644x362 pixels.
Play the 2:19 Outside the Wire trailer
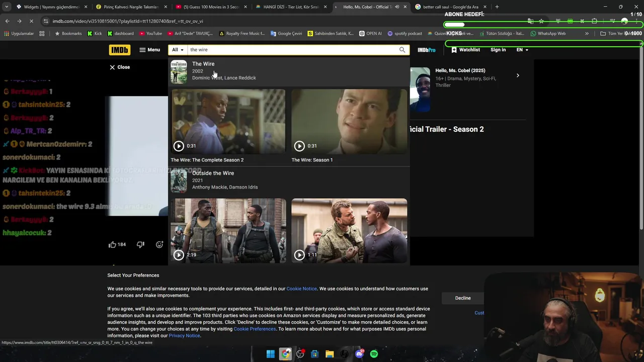click(228, 231)
